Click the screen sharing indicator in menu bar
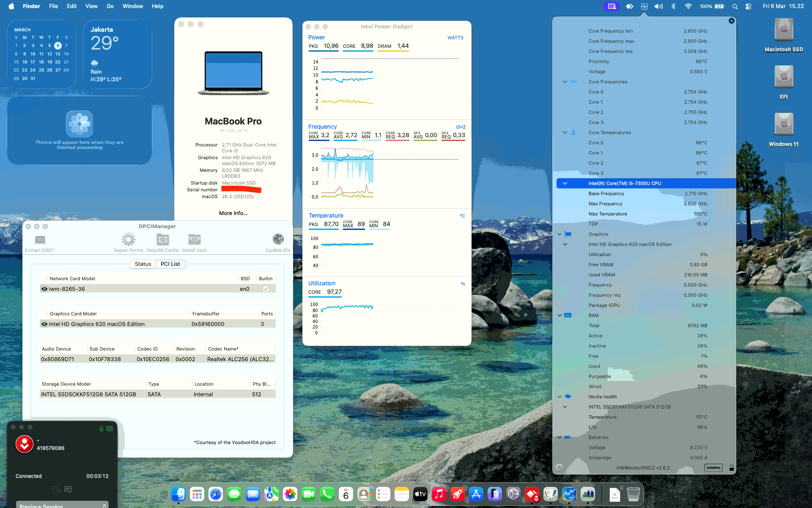This screenshot has height=508, width=812. click(x=612, y=6)
